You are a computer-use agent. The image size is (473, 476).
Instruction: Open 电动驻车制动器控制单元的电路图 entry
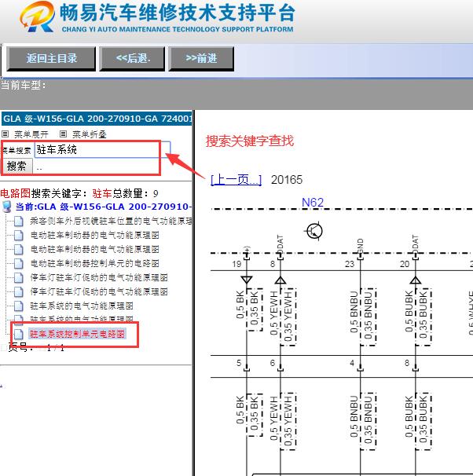95,263
